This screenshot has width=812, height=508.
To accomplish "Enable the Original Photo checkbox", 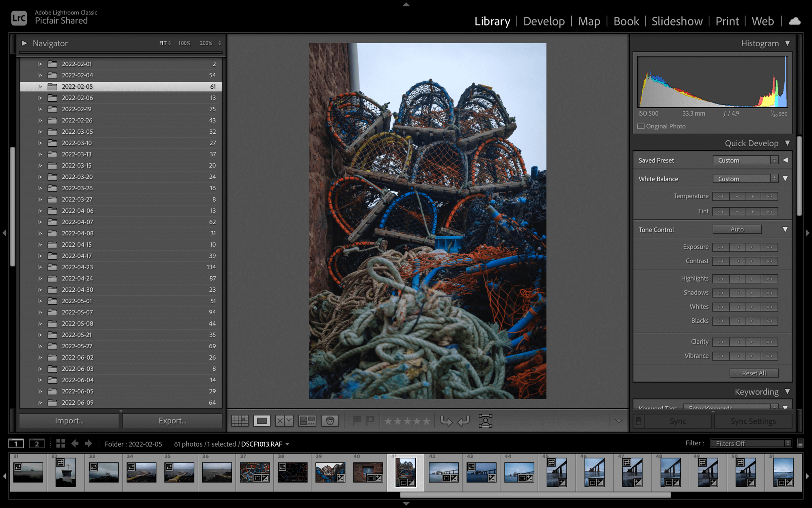I will click(x=641, y=126).
